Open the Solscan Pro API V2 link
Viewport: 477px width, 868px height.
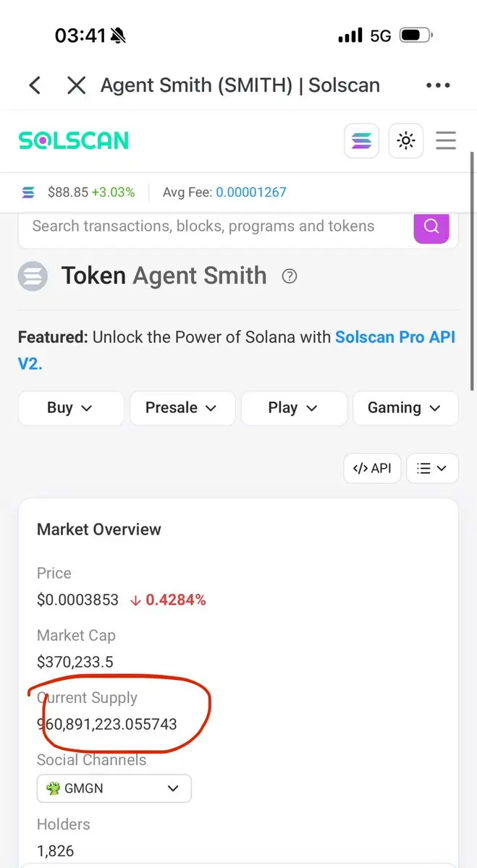coord(237,349)
